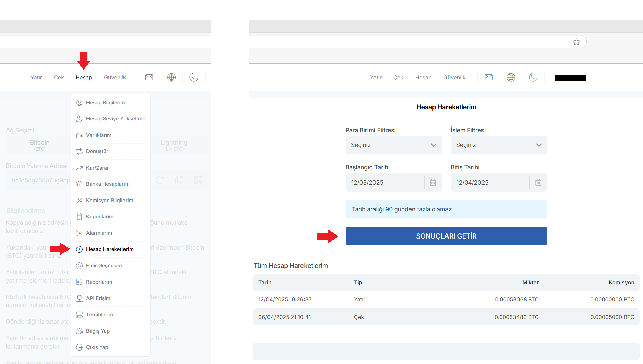
Task: Open the mail envelope icon in right header
Action: click(x=489, y=77)
